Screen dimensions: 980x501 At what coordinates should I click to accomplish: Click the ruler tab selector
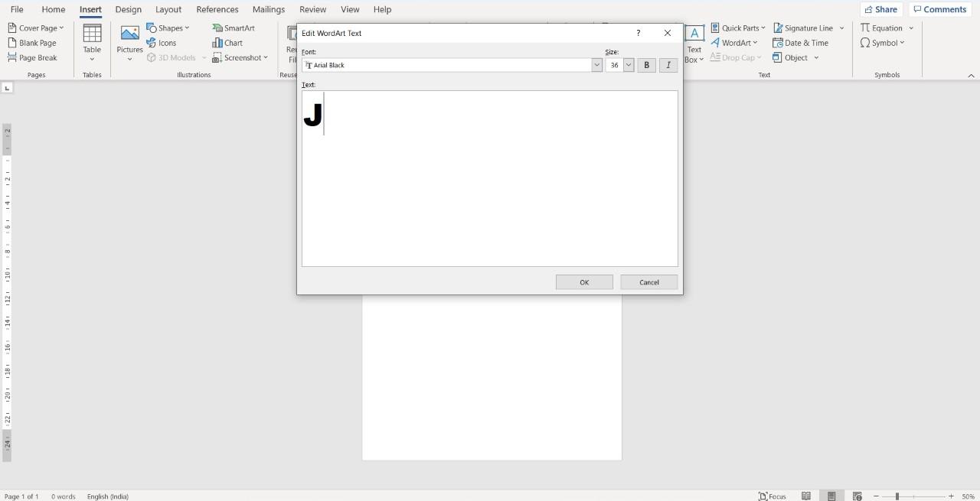click(x=7, y=88)
